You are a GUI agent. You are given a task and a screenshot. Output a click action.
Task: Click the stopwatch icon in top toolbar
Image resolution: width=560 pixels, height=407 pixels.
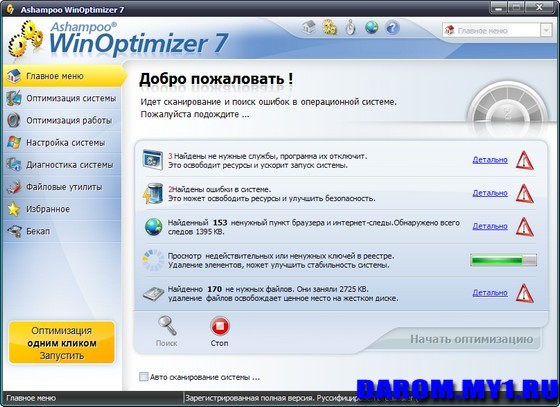pyautogui.click(x=351, y=27)
